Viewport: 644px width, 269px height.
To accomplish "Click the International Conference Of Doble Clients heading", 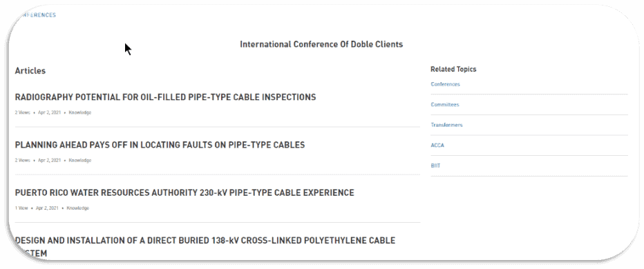I will tap(321, 44).
